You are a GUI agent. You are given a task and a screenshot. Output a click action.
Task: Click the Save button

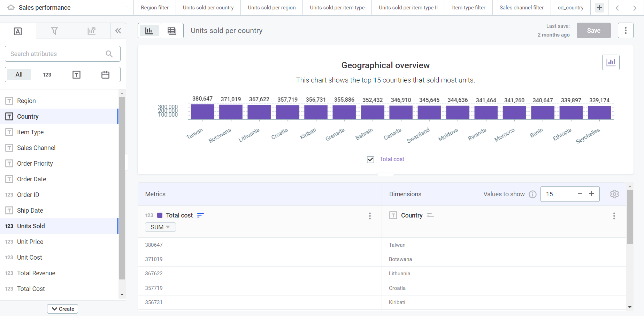[x=593, y=30]
